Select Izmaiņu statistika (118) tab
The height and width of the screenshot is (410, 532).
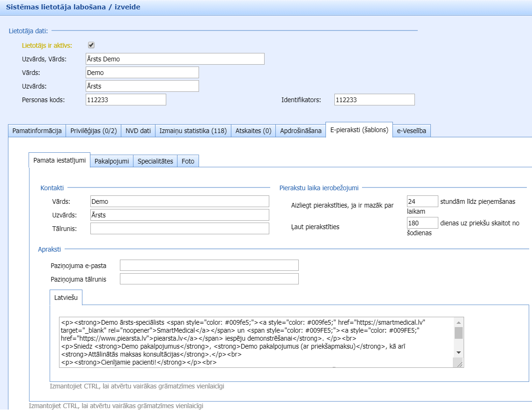192,131
